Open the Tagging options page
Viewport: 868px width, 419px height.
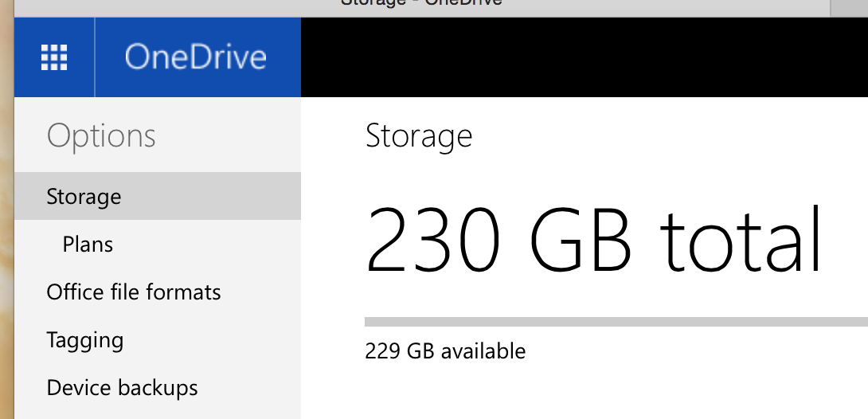point(84,340)
